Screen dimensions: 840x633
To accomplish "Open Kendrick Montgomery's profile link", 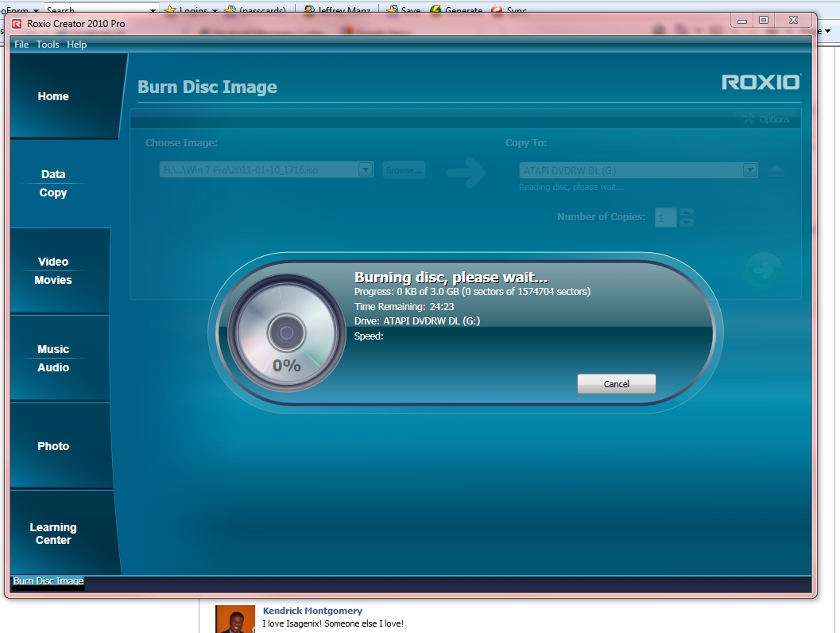I will (x=312, y=611).
